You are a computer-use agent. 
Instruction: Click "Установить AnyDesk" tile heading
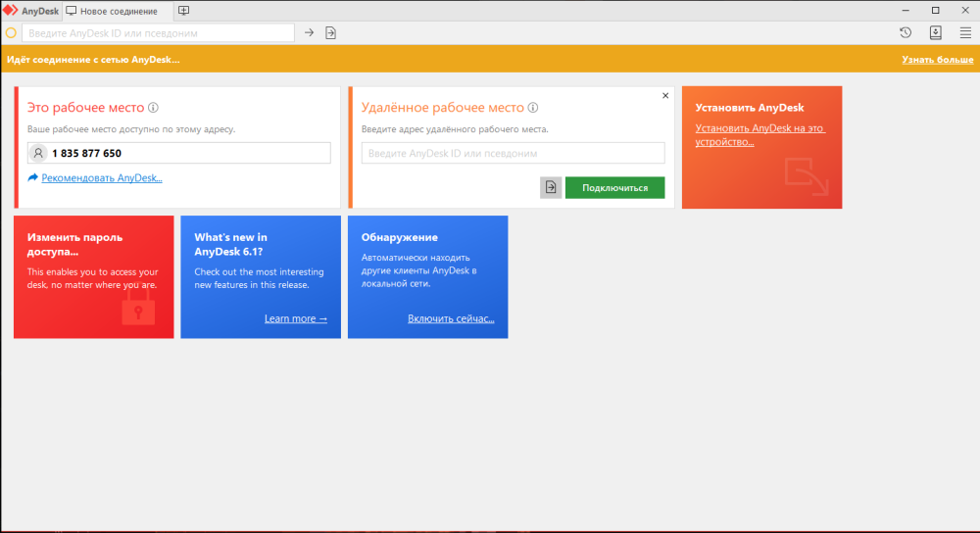click(x=750, y=108)
